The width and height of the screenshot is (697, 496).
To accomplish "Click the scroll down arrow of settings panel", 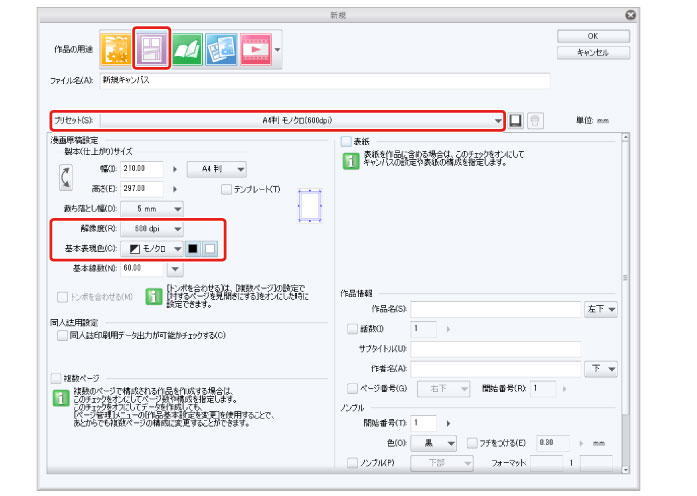I will pos(625,469).
